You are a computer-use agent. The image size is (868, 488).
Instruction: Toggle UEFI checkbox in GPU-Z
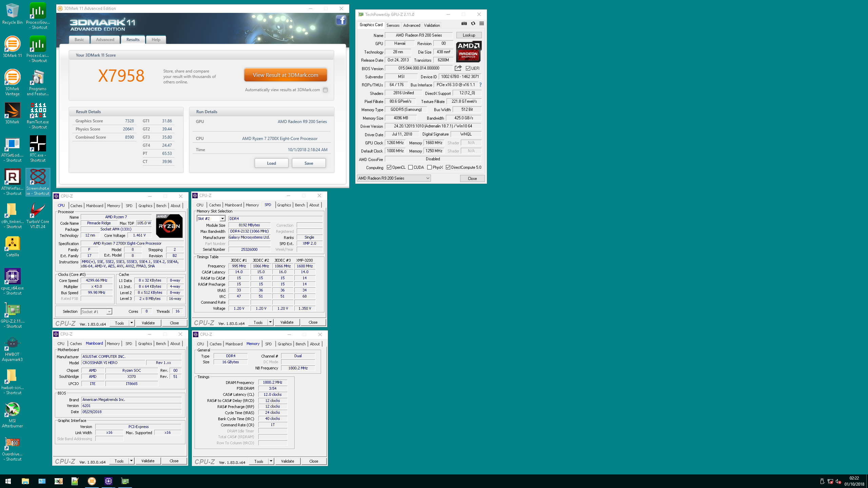[x=468, y=68]
